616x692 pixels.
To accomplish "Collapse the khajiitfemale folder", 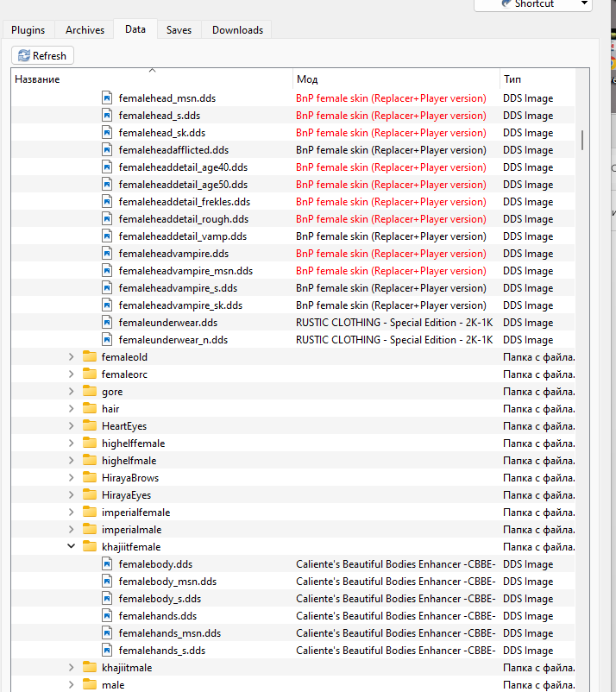I will 72,546.
